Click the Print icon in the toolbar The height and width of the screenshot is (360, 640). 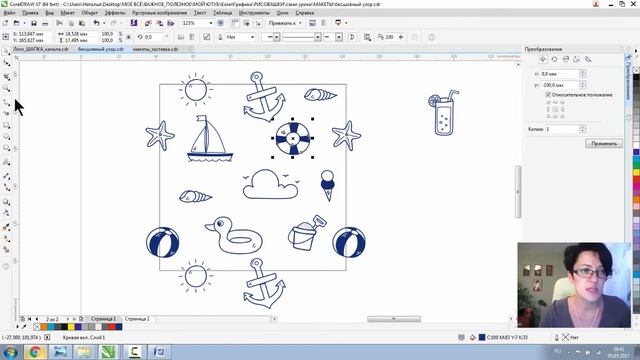(x=45, y=23)
